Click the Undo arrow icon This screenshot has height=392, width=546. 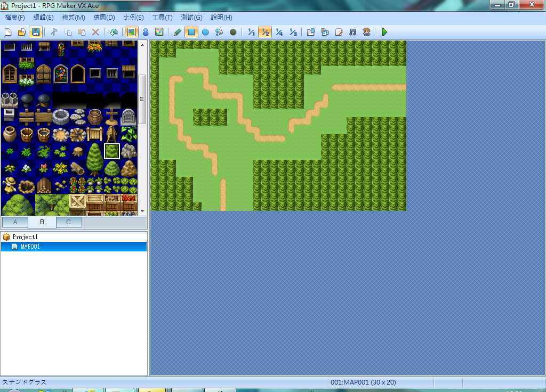tap(114, 32)
